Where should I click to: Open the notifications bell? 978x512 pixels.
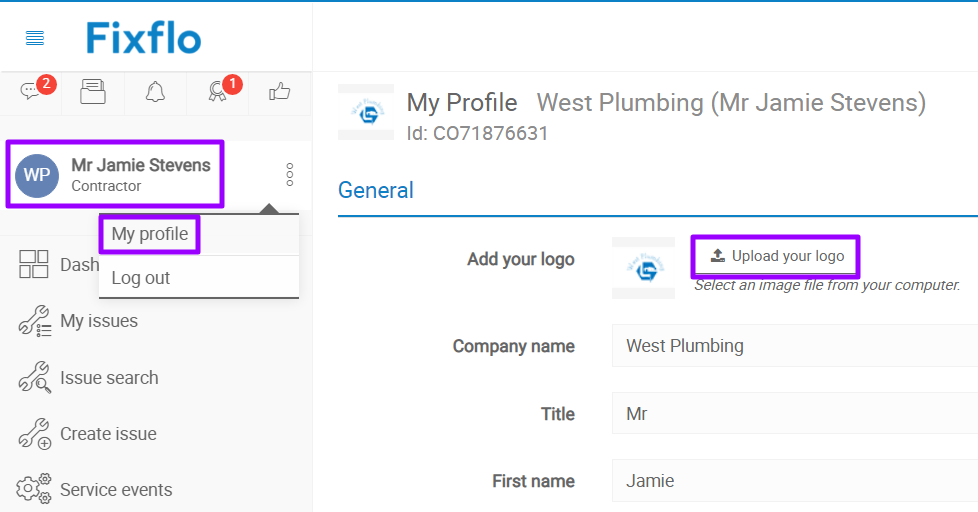point(155,93)
